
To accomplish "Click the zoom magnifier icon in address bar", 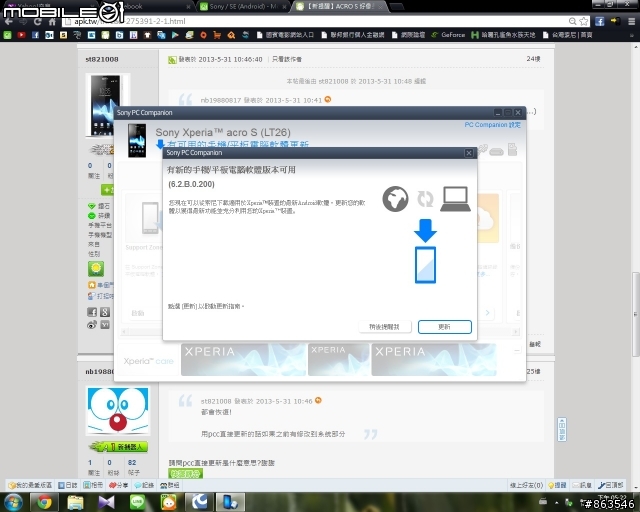I will 573,21.
